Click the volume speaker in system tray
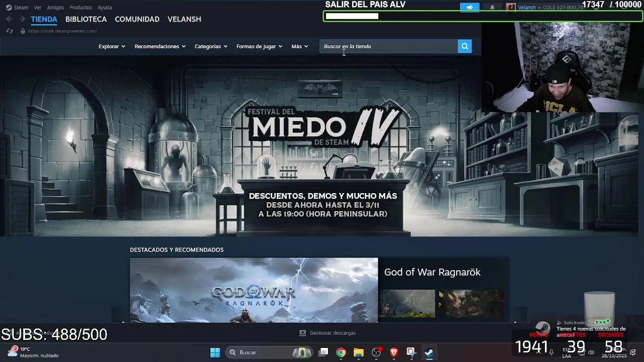644x362 pixels. pos(591,352)
